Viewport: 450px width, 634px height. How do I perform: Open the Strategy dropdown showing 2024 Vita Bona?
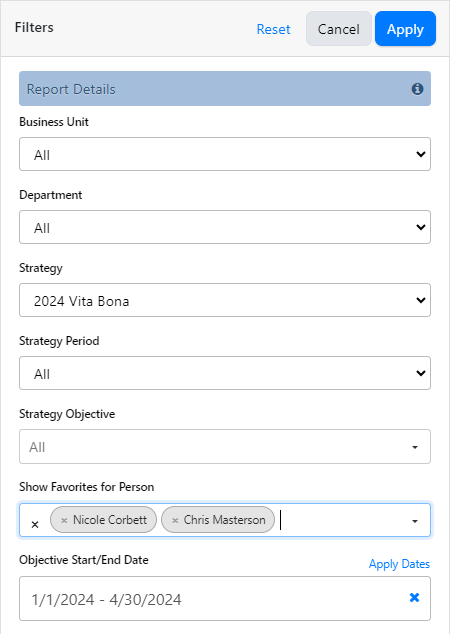click(x=225, y=300)
